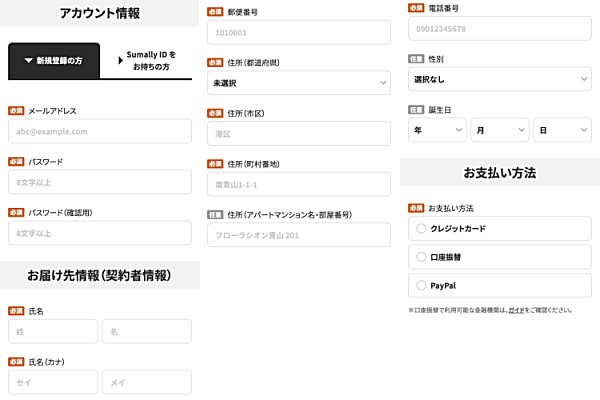Open the 都道府県 prefecture dropdown

(x=298, y=83)
